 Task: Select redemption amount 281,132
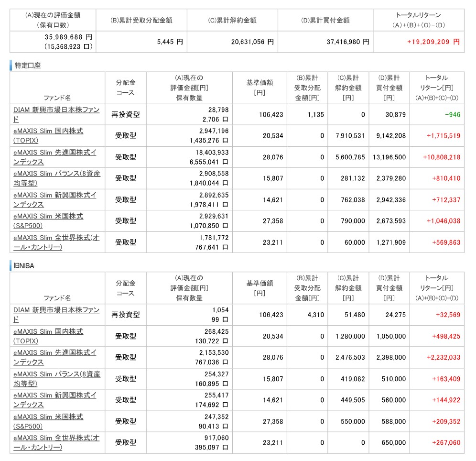point(353,178)
